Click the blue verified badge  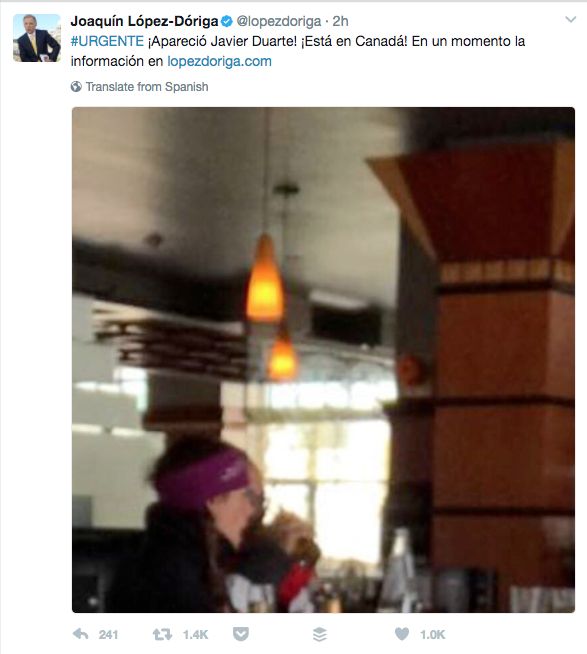pyautogui.click(x=227, y=21)
